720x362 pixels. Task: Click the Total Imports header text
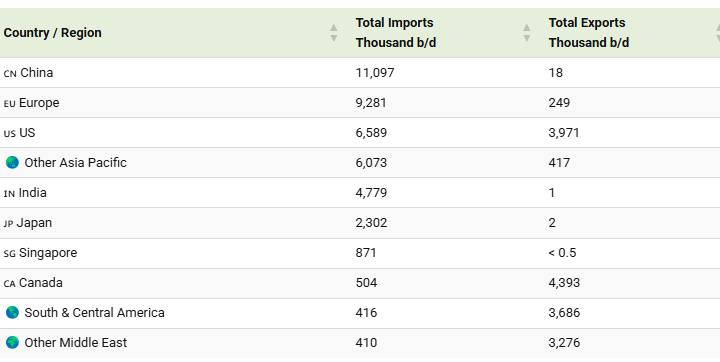point(396,33)
